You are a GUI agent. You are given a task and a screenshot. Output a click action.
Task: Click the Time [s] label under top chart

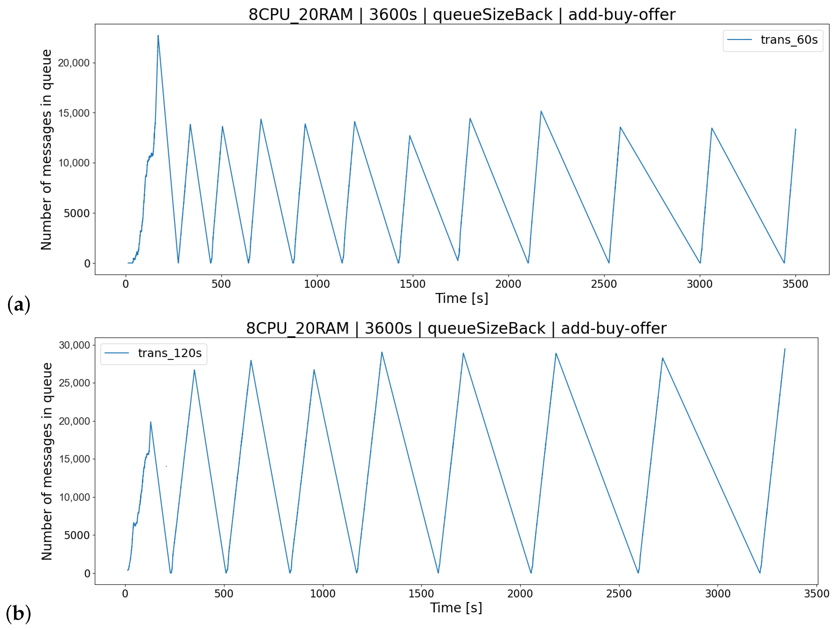[461, 298]
